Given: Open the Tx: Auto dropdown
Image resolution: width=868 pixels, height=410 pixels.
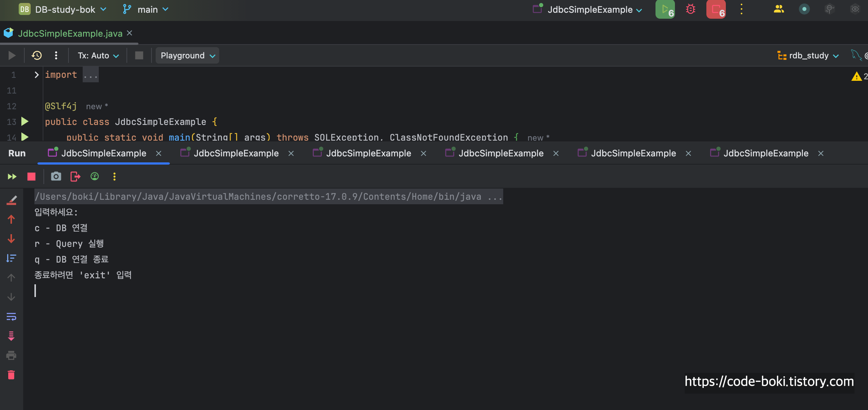Looking at the screenshot, I should tap(98, 56).
